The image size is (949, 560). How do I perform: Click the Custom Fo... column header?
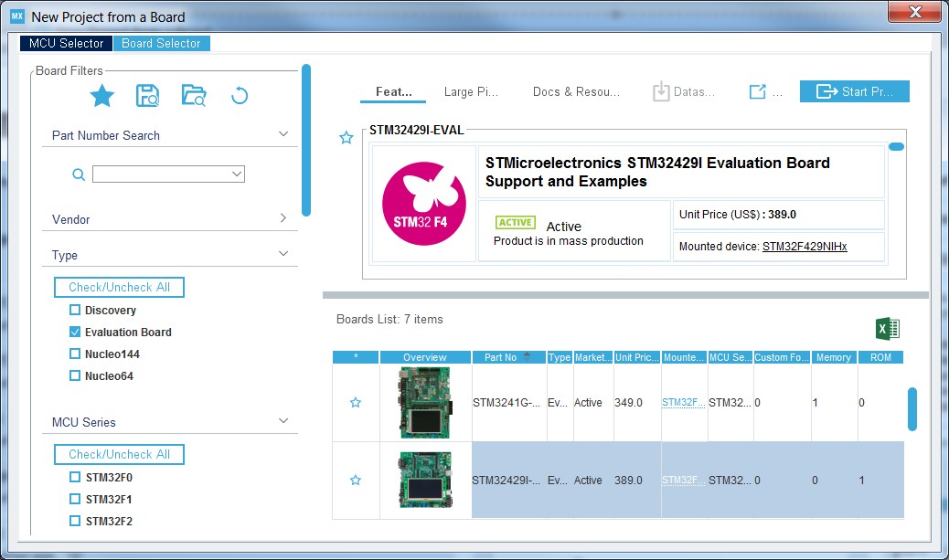coord(782,357)
